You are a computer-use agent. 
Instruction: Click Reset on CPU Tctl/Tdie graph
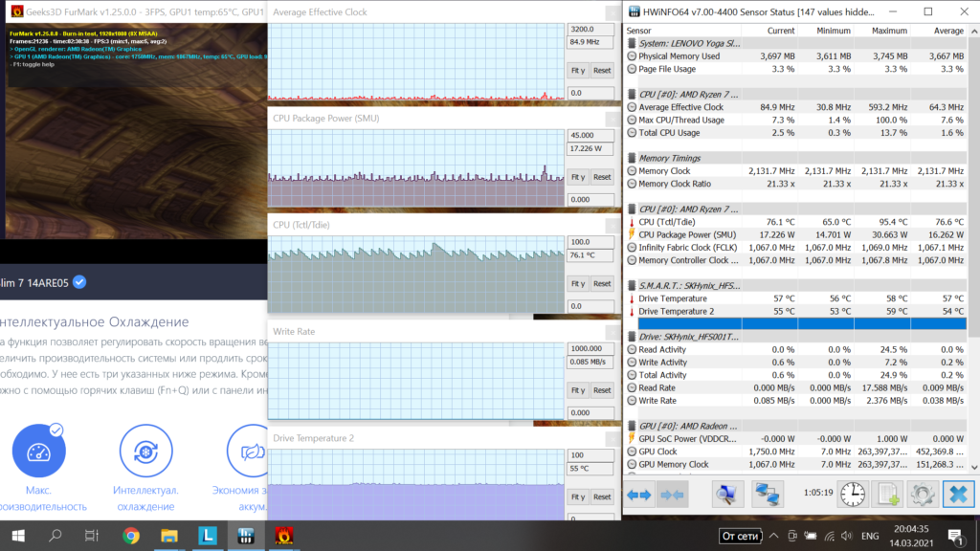602,283
